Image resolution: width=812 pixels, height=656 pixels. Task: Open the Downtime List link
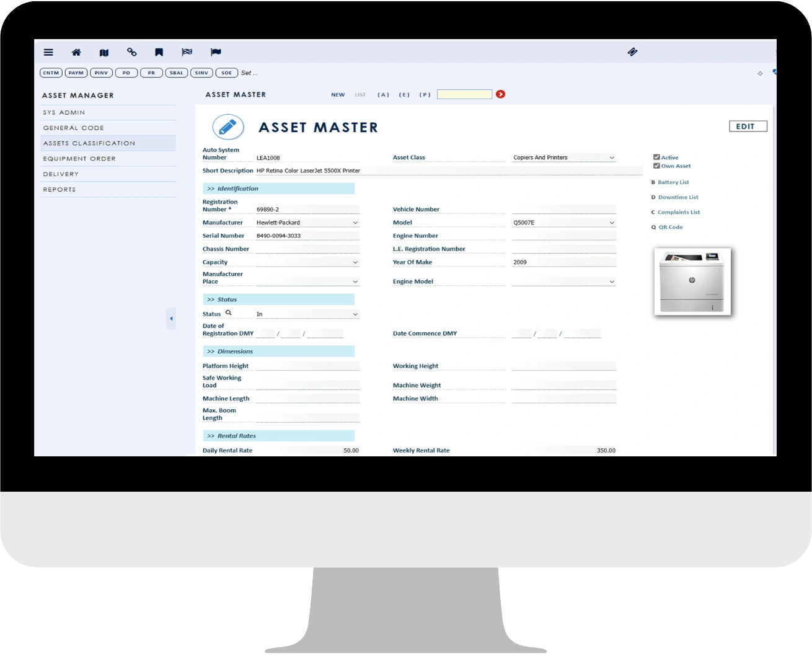coord(677,197)
